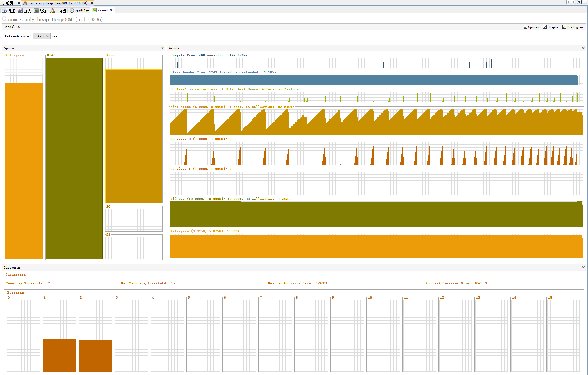Viewport: 588px width, 375px height.
Task: Click the Current Survivor Size value 1048576
Action: coord(481,283)
